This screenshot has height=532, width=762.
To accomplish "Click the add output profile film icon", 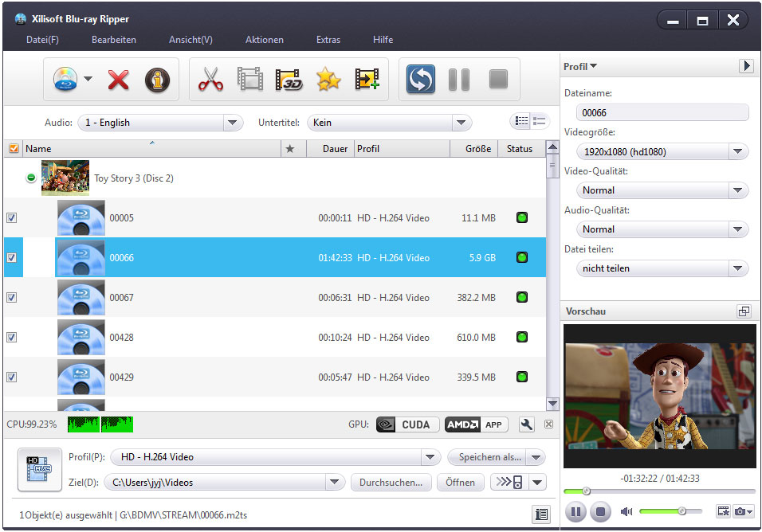I will click(367, 79).
